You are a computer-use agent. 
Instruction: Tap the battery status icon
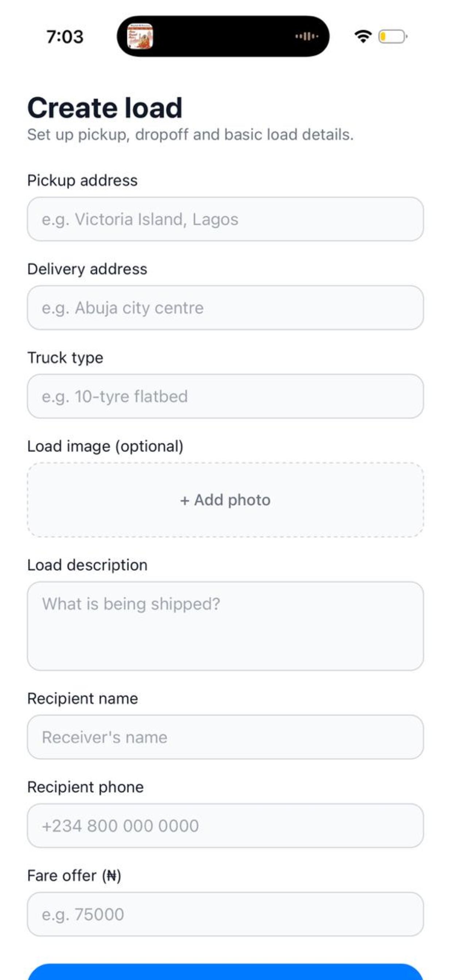(393, 36)
